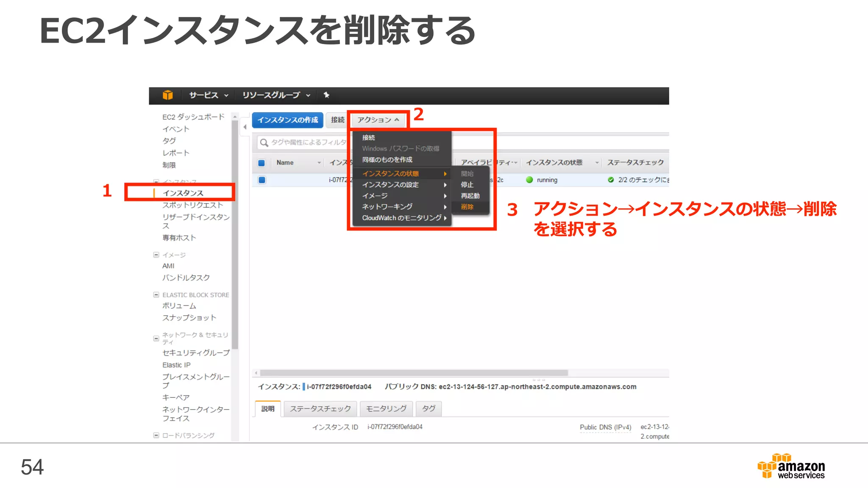The image size is (868, 488).
Task: Click the Public DNS (IPv4) label
Action: 605,427
